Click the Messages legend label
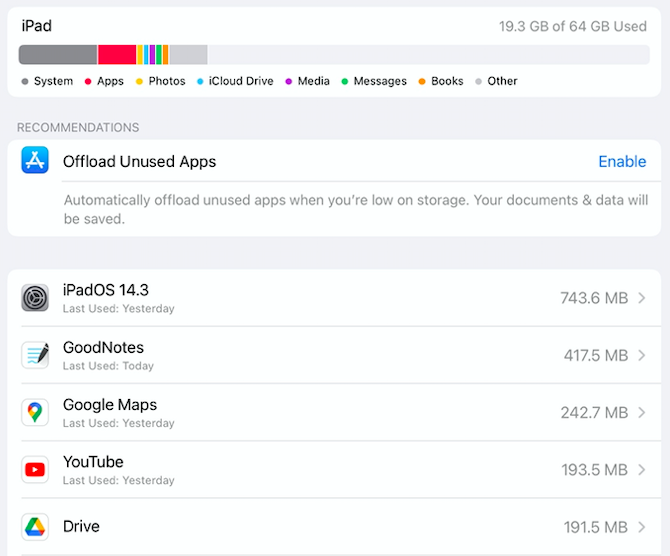Screen dimensions: 670x556 coord(380,81)
